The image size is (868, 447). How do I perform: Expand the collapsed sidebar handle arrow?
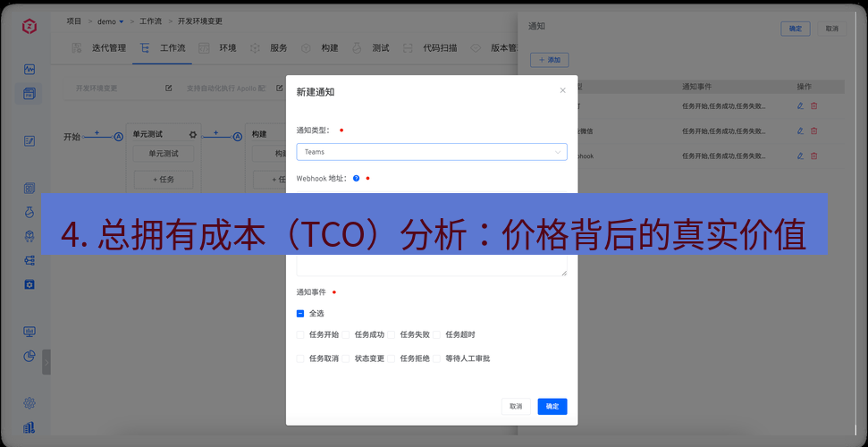46,362
